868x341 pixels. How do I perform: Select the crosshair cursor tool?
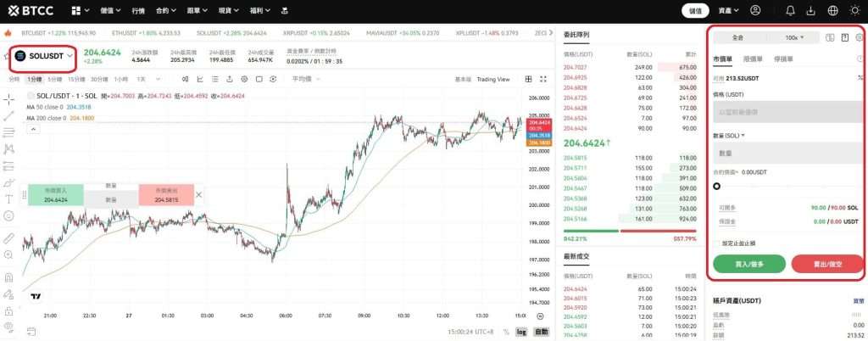pos(8,99)
